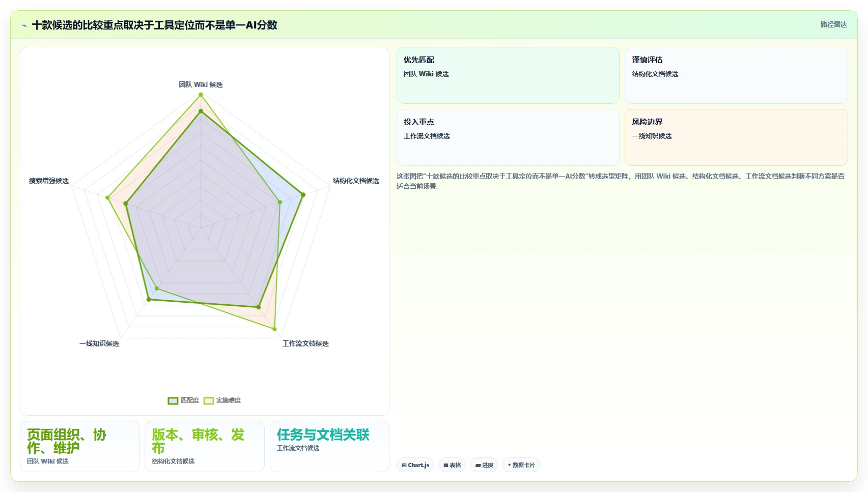
Task: Select the 任务与文档关联 stat card
Action: (x=329, y=446)
